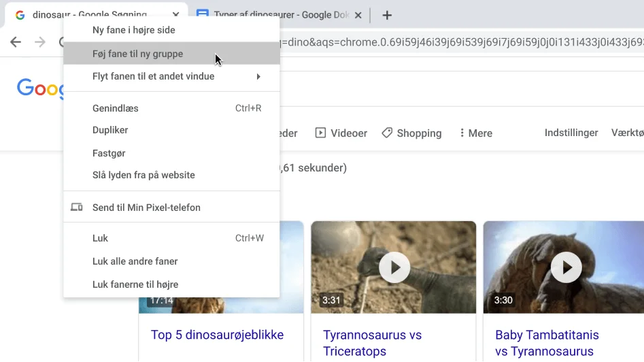The height and width of the screenshot is (362, 644).
Task: Go back with the browser back arrow
Action: point(16,42)
